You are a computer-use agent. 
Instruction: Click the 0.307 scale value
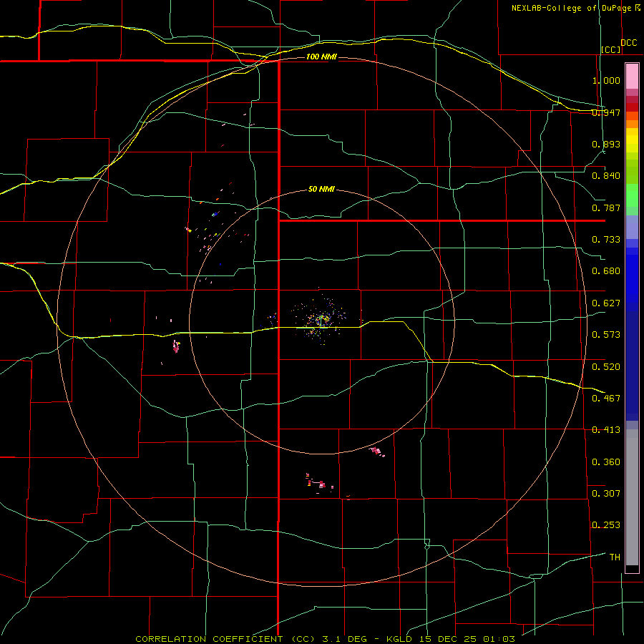pyautogui.click(x=606, y=494)
